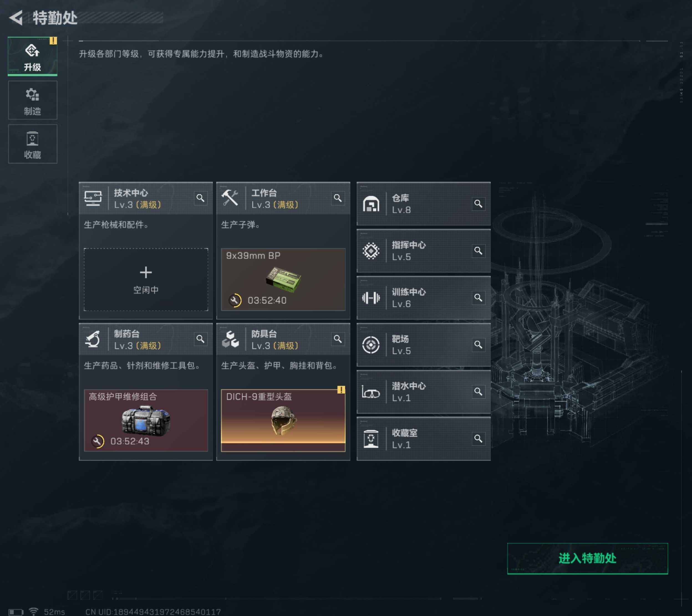Image resolution: width=692 pixels, height=616 pixels.
Task: Click the idle 空闲中 production slot
Action: 146,279
